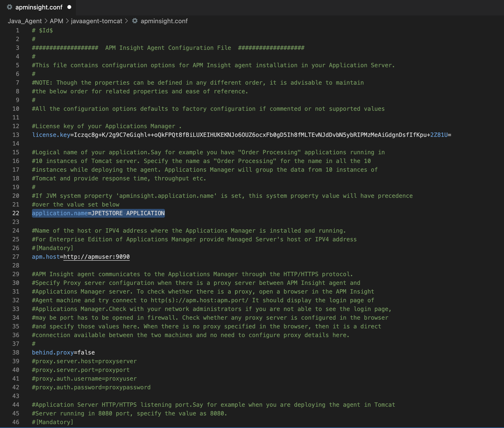
Task: Open APM breadcrumb segment
Action: 56,21
